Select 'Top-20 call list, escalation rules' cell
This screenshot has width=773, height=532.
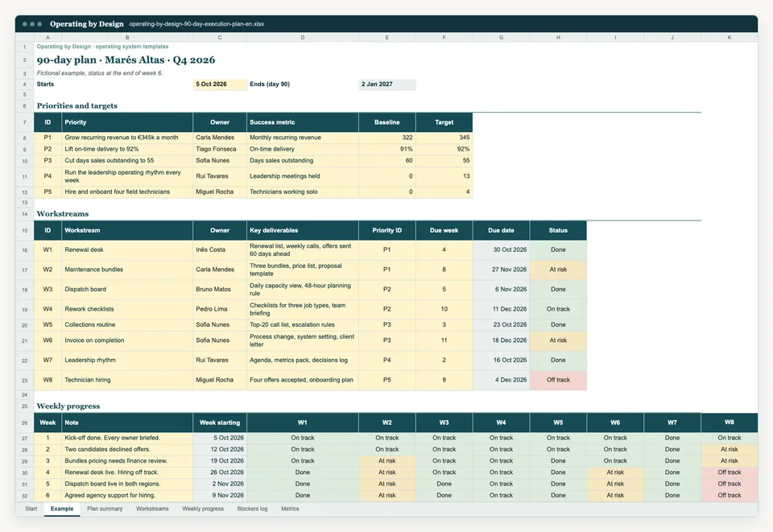[303, 325]
